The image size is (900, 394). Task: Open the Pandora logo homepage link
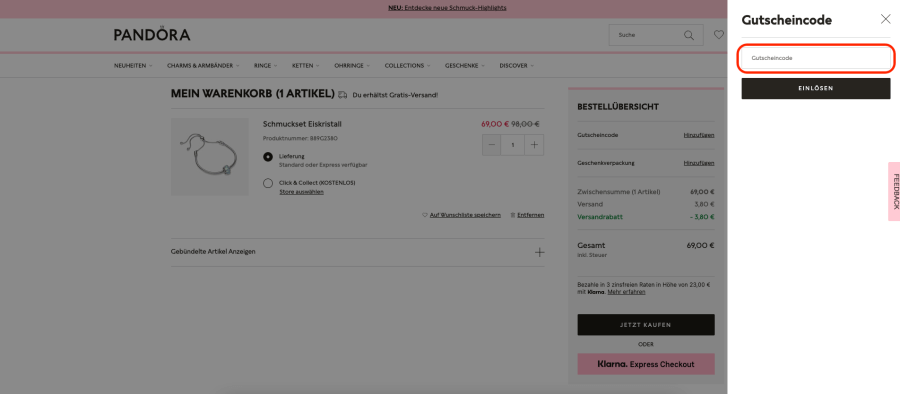(x=152, y=34)
